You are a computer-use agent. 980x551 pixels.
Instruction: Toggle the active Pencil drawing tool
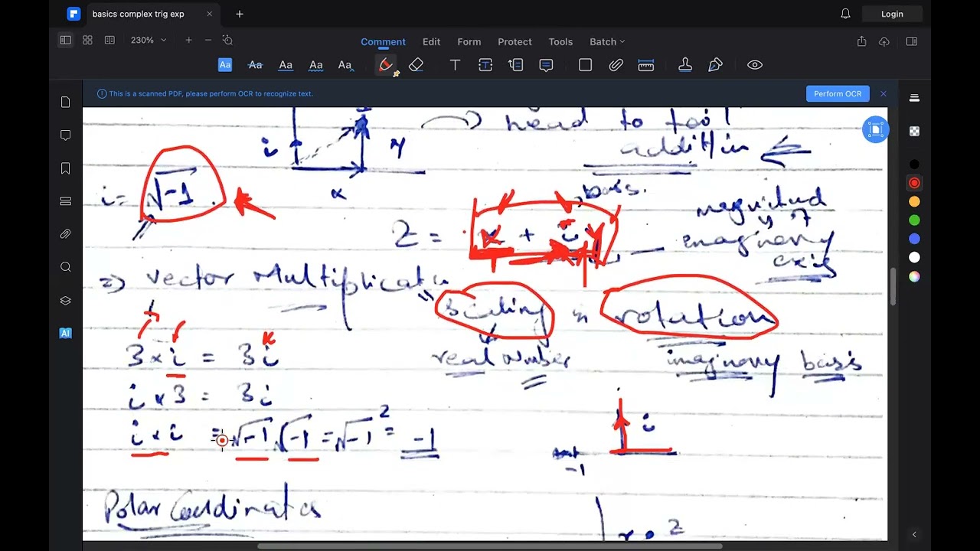point(386,65)
